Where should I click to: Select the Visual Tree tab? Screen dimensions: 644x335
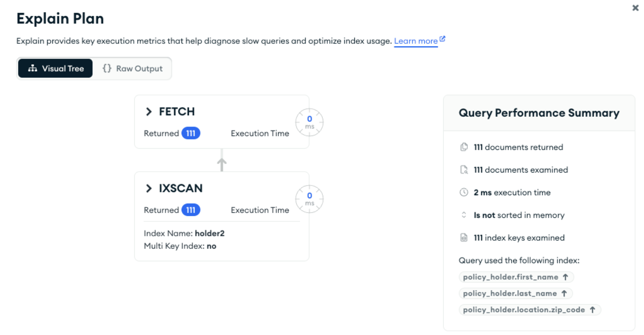[x=56, y=68]
